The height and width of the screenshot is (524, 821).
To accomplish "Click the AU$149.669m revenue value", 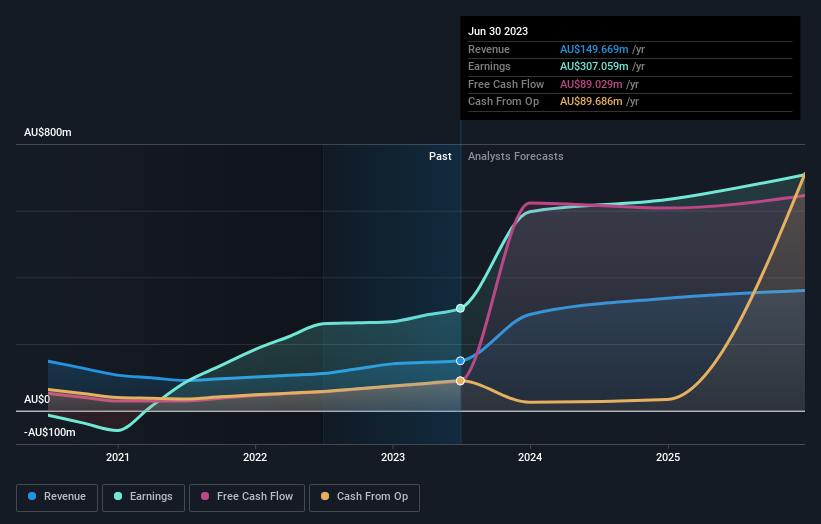I will click(x=594, y=49).
